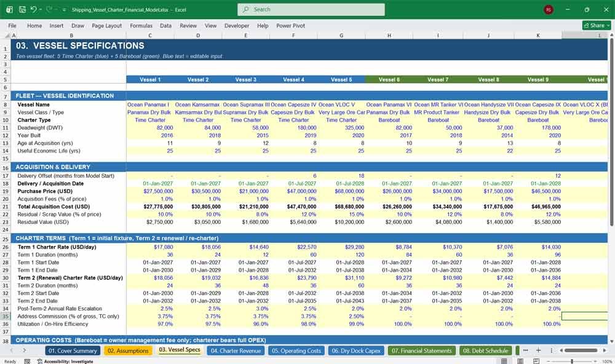Switch to Normal view icon

click(504, 361)
